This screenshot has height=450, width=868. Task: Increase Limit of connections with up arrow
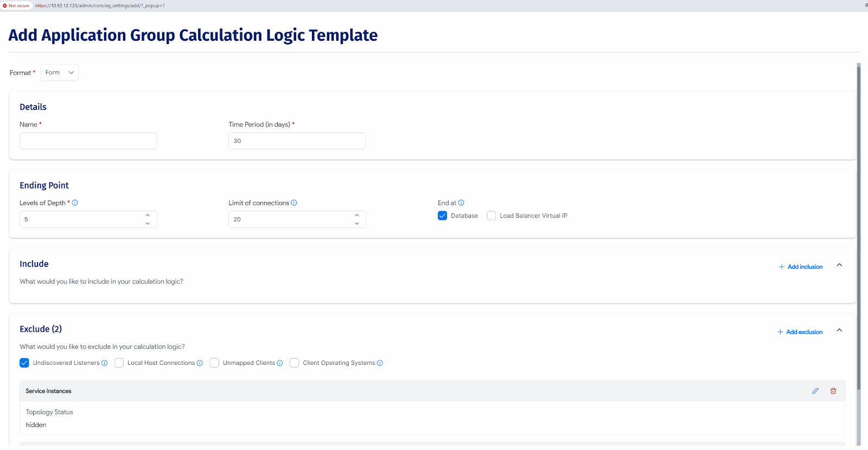(x=357, y=216)
